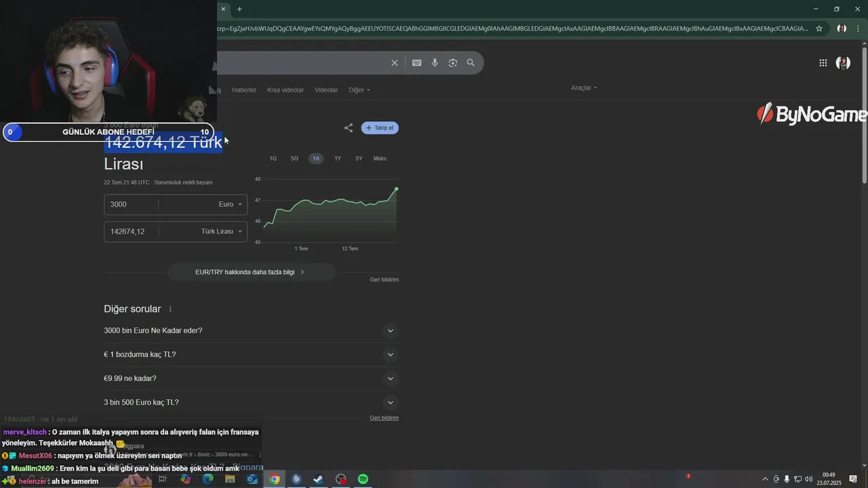Image resolution: width=868 pixels, height=488 pixels.
Task: Switch to the Kısa videolar tab
Action: (285, 90)
